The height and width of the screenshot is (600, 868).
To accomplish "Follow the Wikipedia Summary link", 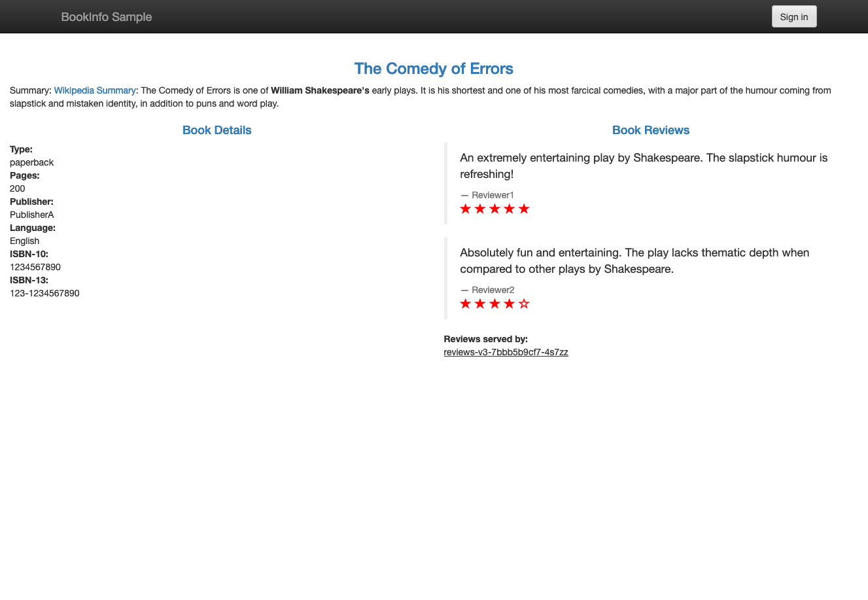I will point(95,90).
